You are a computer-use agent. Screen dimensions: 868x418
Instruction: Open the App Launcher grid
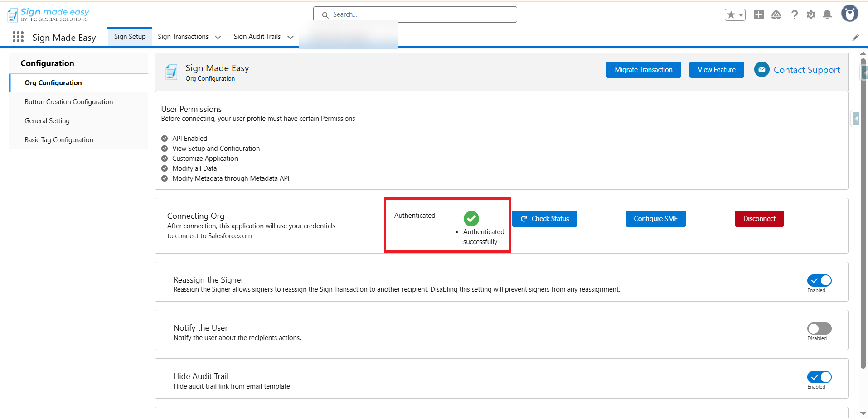[x=18, y=37]
